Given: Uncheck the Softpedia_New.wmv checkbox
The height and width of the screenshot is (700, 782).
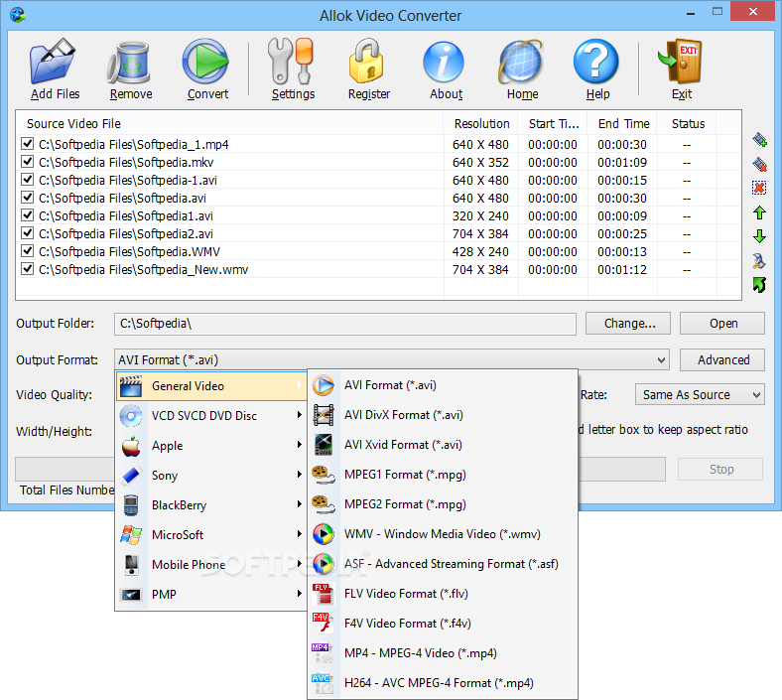Looking at the screenshot, I should point(27,269).
